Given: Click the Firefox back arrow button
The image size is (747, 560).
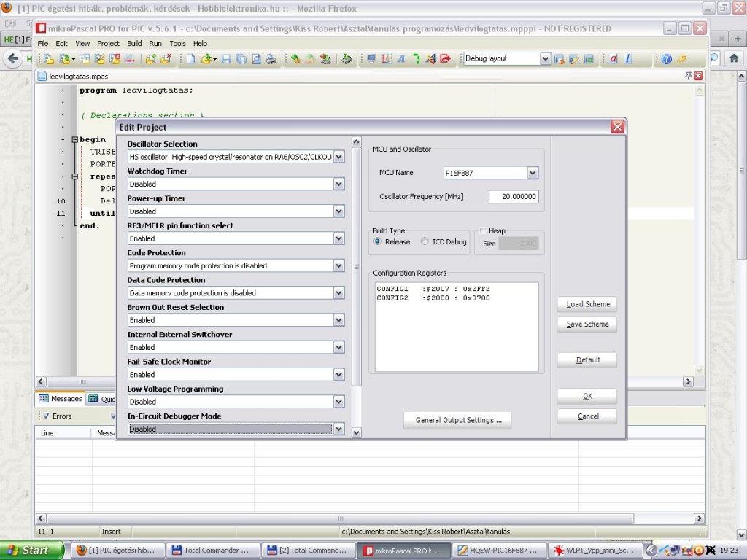Looking at the screenshot, I should tap(13, 58).
